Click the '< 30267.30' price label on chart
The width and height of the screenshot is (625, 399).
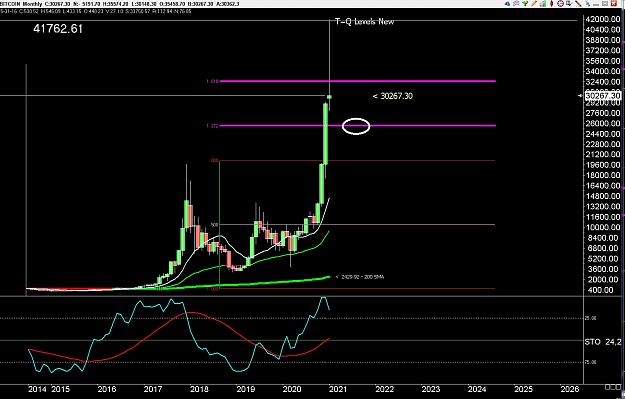393,96
